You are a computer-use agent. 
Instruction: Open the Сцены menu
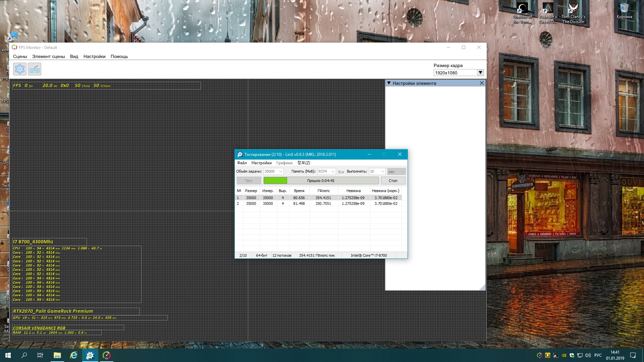coord(20,56)
